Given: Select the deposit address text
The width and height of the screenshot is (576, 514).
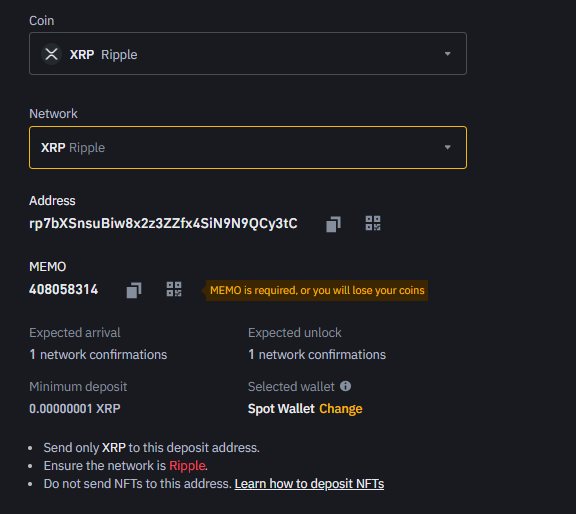Looking at the screenshot, I should [163, 223].
